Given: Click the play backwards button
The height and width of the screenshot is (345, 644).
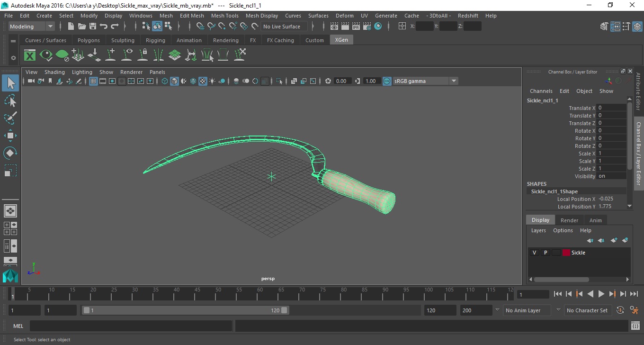Looking at the screenshot, I should (590, 294).
